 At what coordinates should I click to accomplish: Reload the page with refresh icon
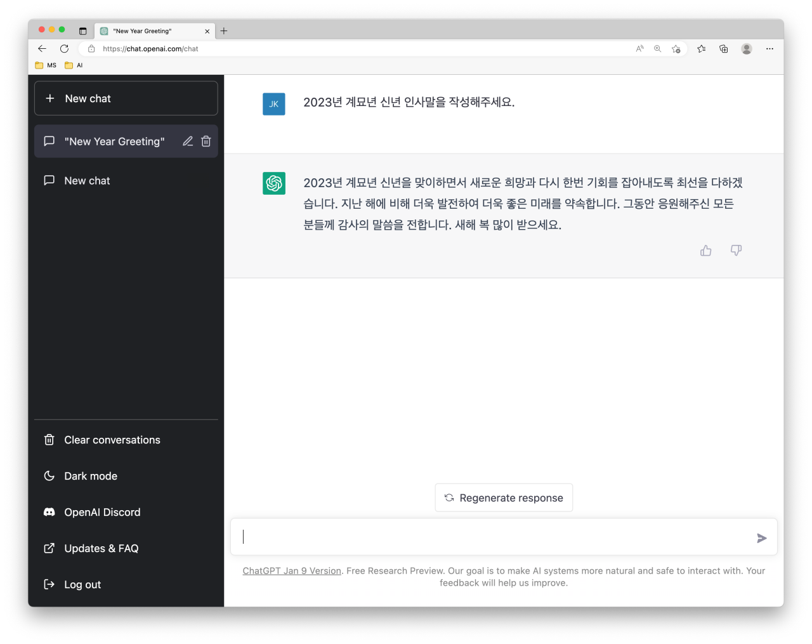(64, 49)
